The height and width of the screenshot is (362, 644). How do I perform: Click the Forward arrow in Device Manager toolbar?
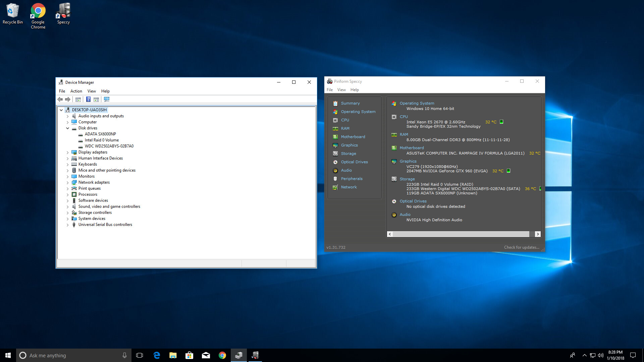point(68,99)
